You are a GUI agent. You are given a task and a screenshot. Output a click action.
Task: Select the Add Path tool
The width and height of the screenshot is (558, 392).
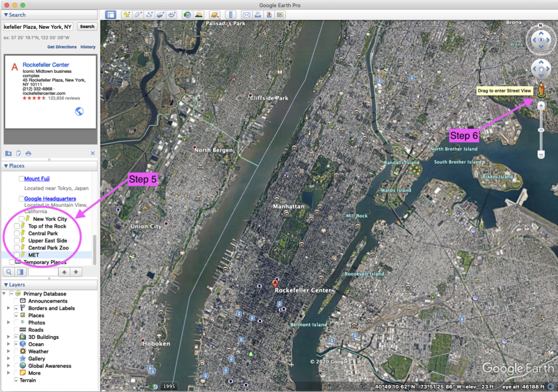coord(149,14)
